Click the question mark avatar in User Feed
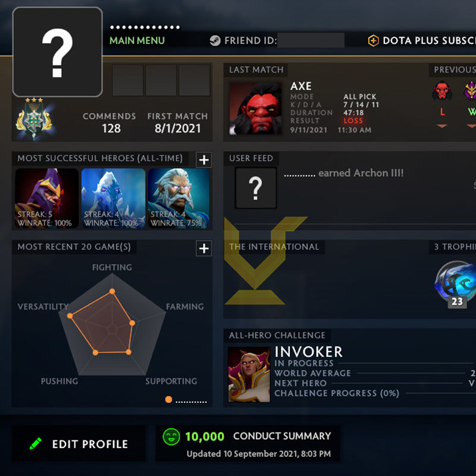476x476 pixels. pyautogui.click(x=256, y=188)
